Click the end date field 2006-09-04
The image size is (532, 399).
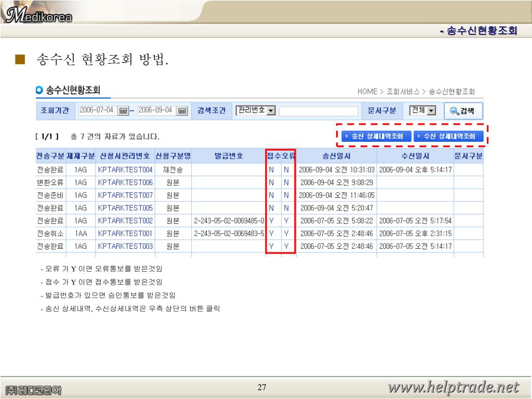pos(156,111)
